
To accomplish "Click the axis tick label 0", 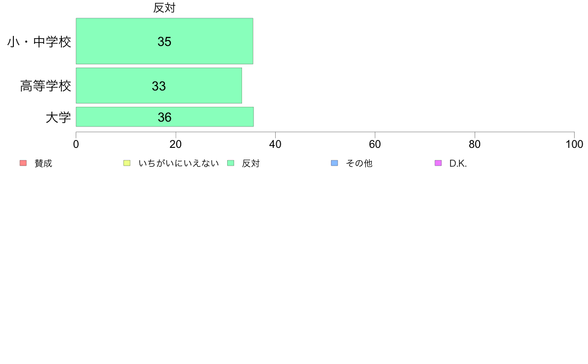I will pos(76,144).
